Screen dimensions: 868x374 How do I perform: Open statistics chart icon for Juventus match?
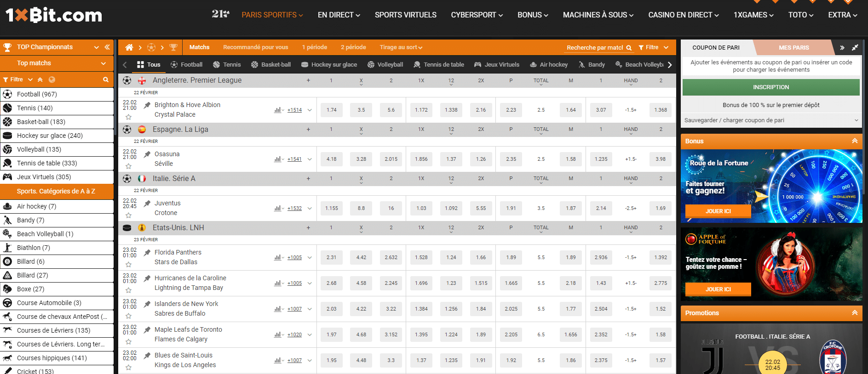(x=278, y=208)
